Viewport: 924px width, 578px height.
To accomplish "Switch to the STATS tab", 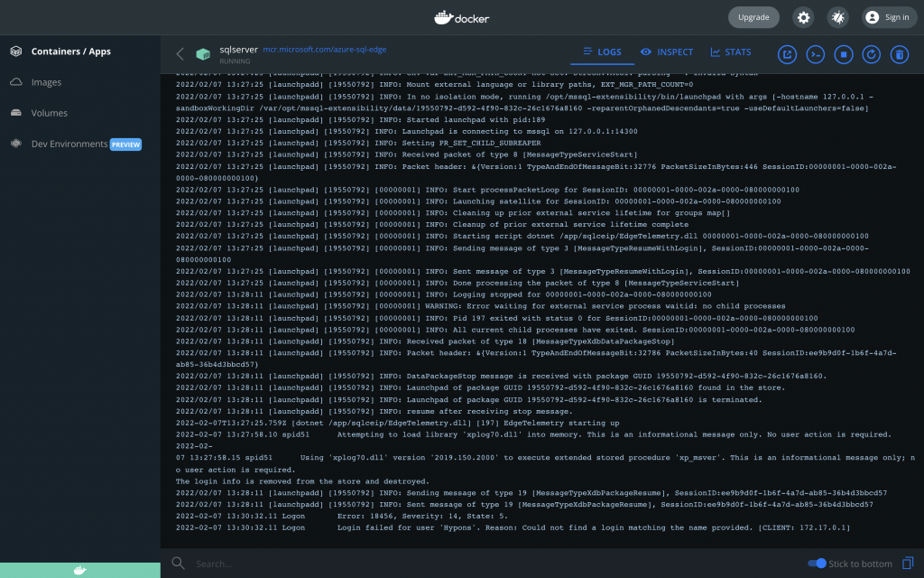I will pos(731,51).
